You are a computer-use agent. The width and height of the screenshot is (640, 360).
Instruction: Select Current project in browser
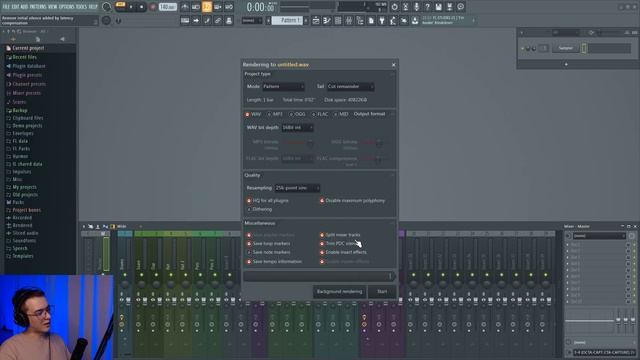(x=28, y=48)
